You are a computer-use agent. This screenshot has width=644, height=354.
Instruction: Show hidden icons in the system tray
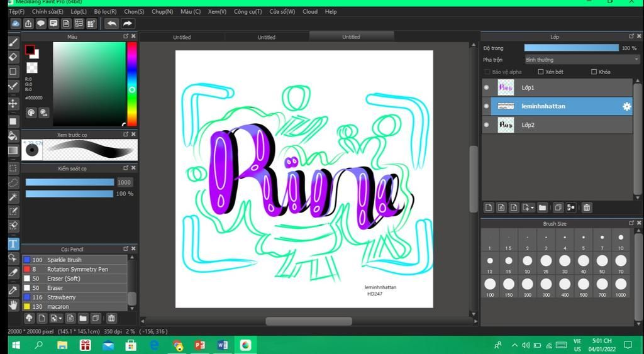(514, 345)
